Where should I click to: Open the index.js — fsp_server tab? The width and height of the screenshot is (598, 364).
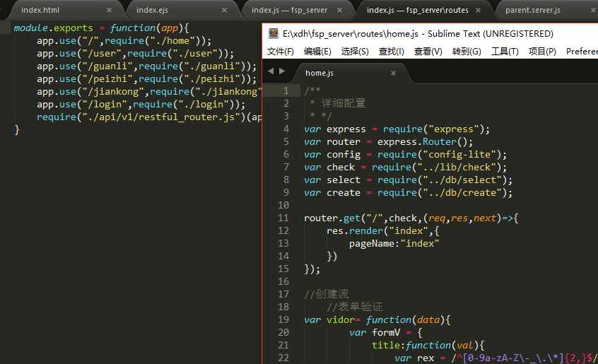click(x=290, y=11)
